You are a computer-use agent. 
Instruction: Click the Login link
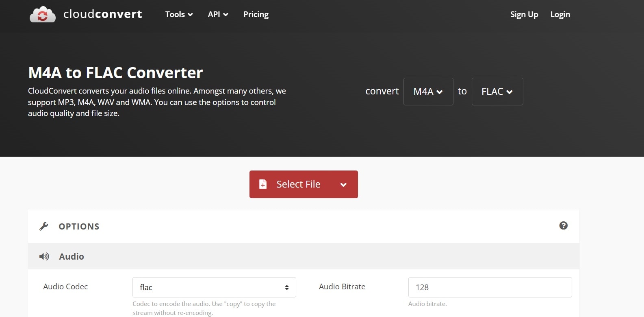click(x=560, y=14)
